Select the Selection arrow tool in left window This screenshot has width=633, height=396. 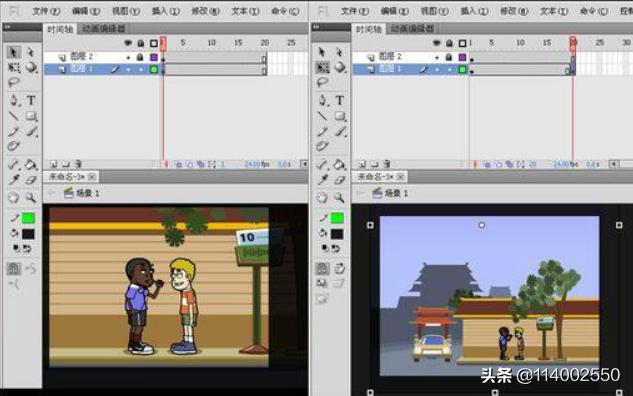pos(13,52)
